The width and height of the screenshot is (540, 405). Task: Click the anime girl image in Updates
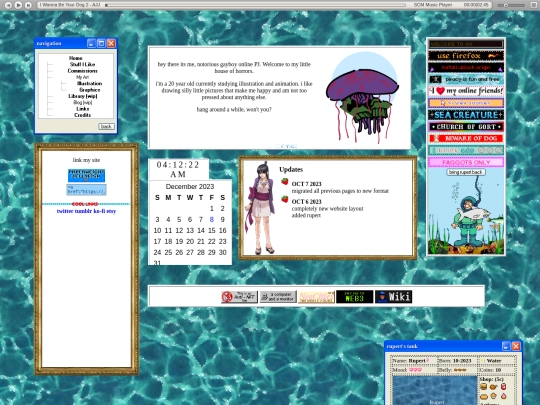coord(260,208)
